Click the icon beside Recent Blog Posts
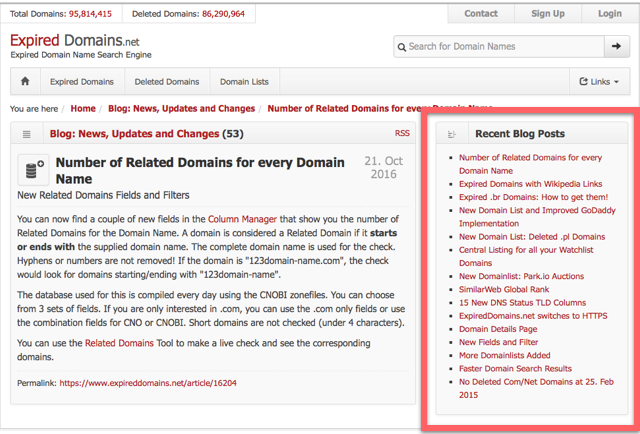The image size is (640, 434). click(451, 134)
